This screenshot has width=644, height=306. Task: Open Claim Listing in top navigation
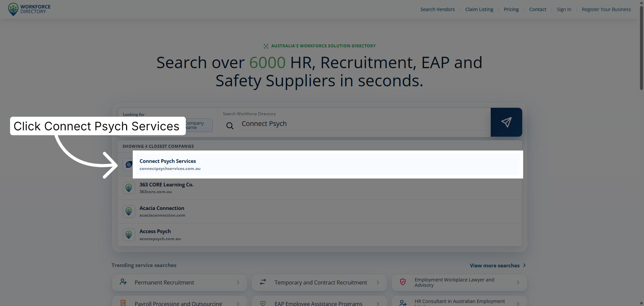click(x=479, y=9)
